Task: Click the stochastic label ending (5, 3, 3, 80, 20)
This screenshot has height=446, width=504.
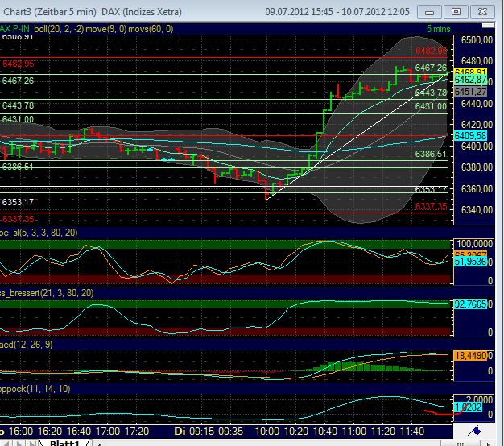Action: pos(39,233)
